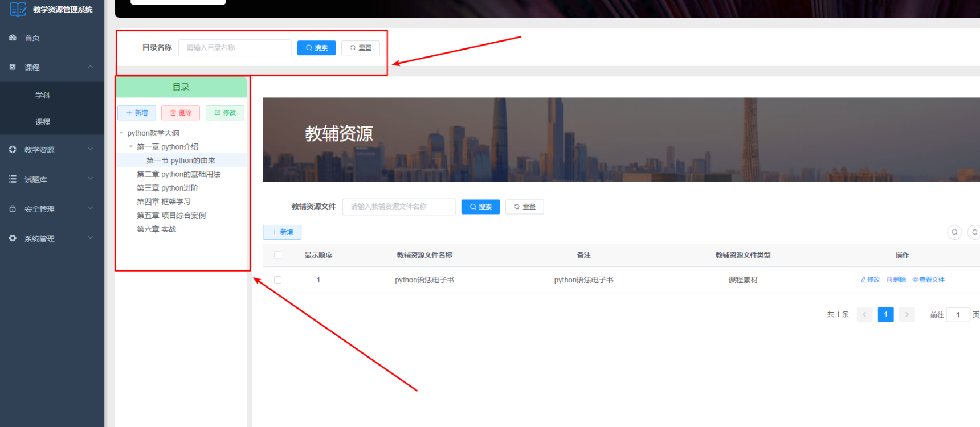Click the 试题库 menu label
Image resolution: width=980 pixels, height=427 pixels.
click(35, 179)
